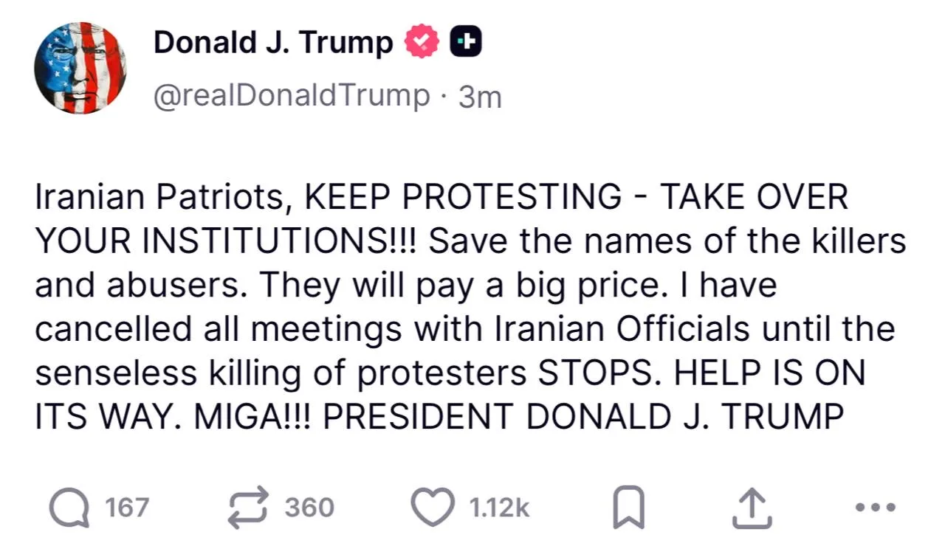Reply using the speech bubble icon

[67, 508]
